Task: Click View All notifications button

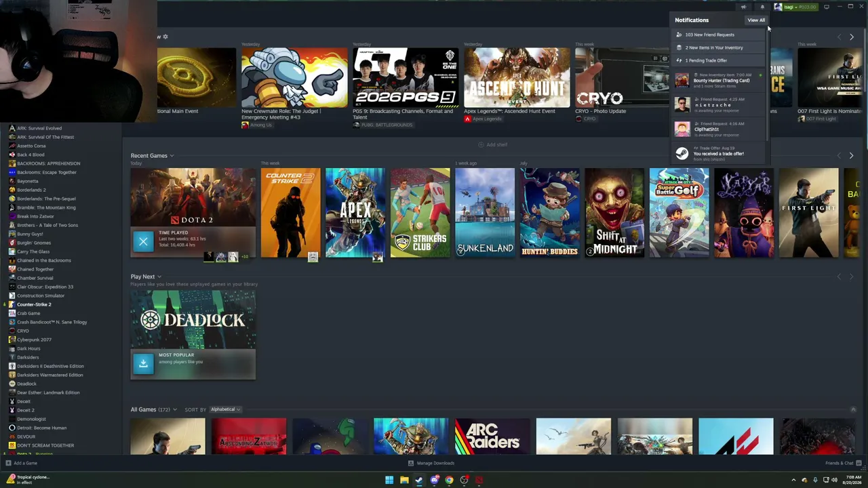Action: point(756,20)
